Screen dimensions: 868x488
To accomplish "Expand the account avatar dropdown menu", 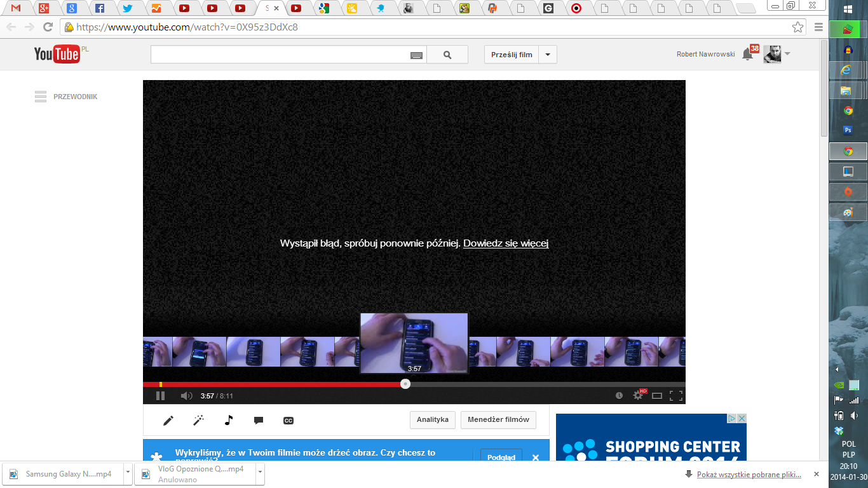I will pos(787,54).
